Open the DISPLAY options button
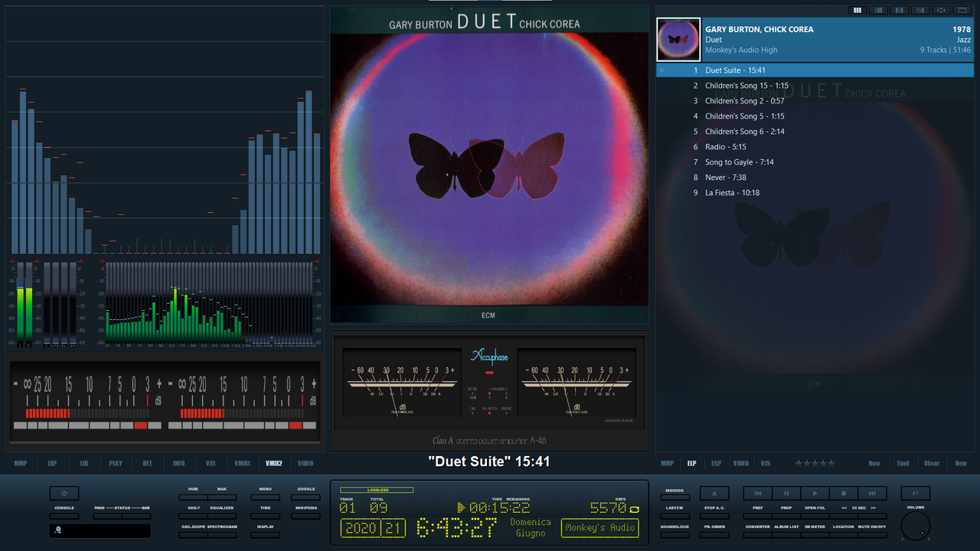 click(265, 536)
